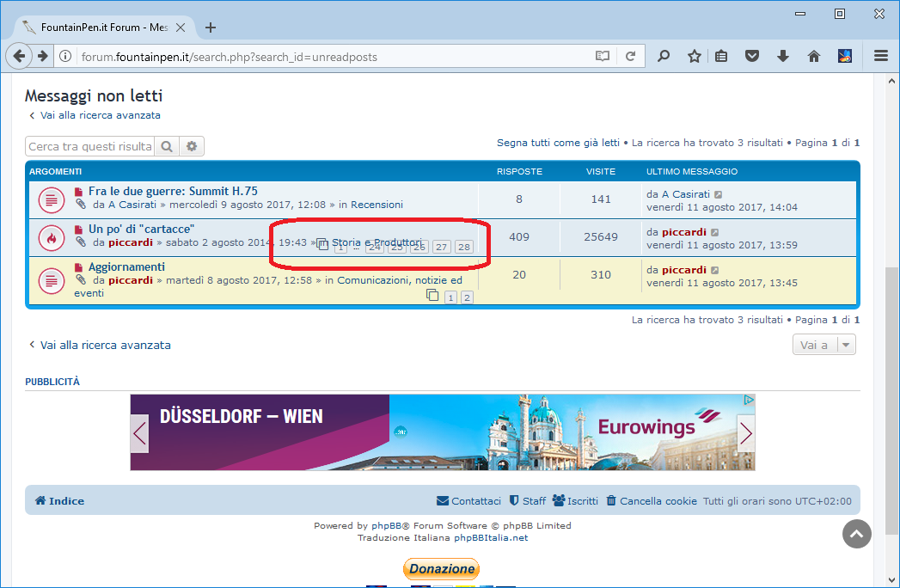Viewport: 900px width, 588px height.
Task: Click the 'Cerca tra questi risultati' search field
Action: pos(90,146)
